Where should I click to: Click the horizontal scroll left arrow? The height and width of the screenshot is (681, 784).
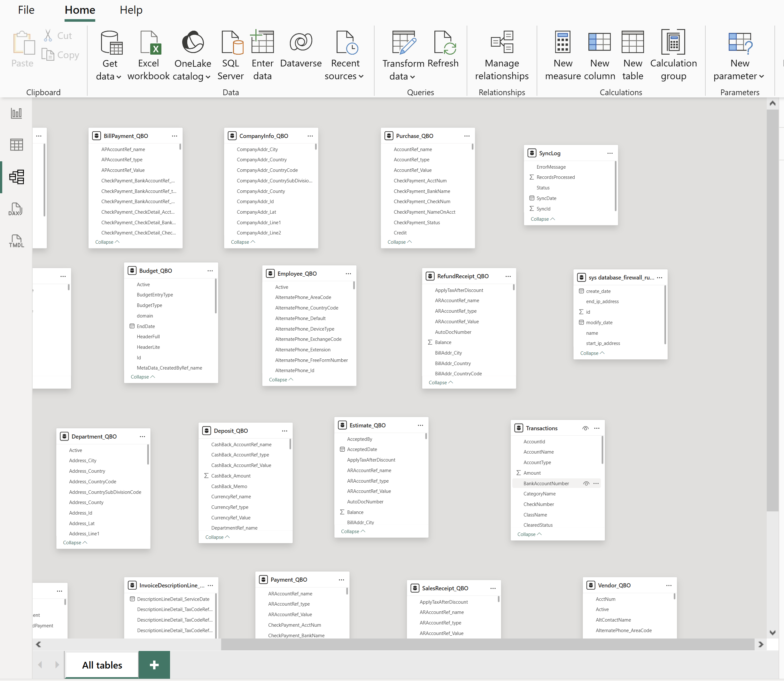[38, 645]
